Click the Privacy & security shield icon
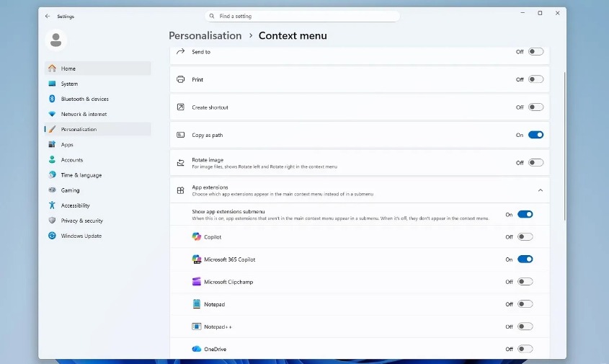This screenshot has height=364, width=609. 52,221
